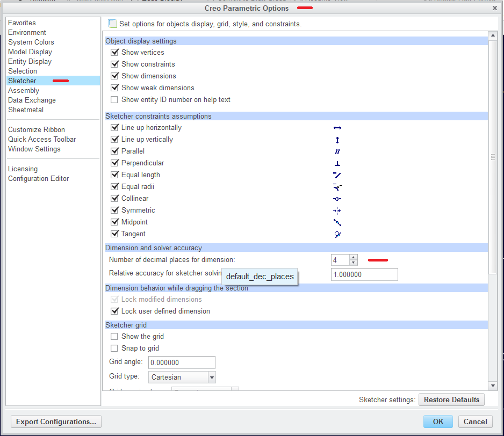Click the Perpendicular constraint icon
The width and height of the screenshot is (504, 436).
(x=337, y=164)
